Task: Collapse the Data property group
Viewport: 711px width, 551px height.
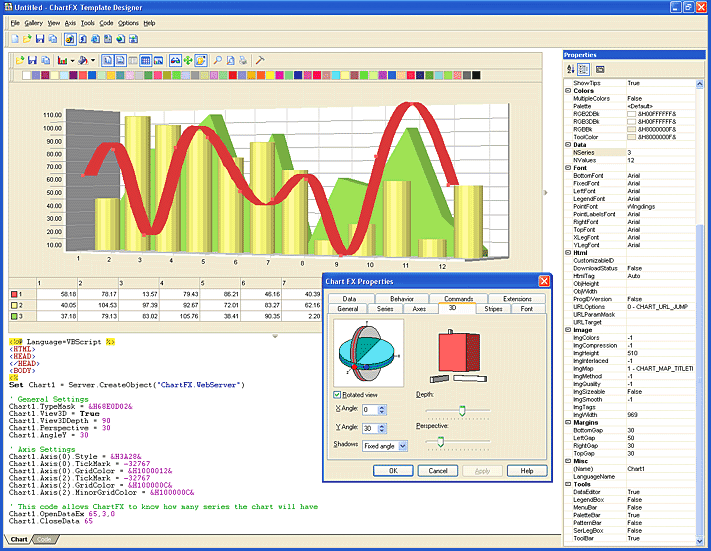Action: pos(568,145)
